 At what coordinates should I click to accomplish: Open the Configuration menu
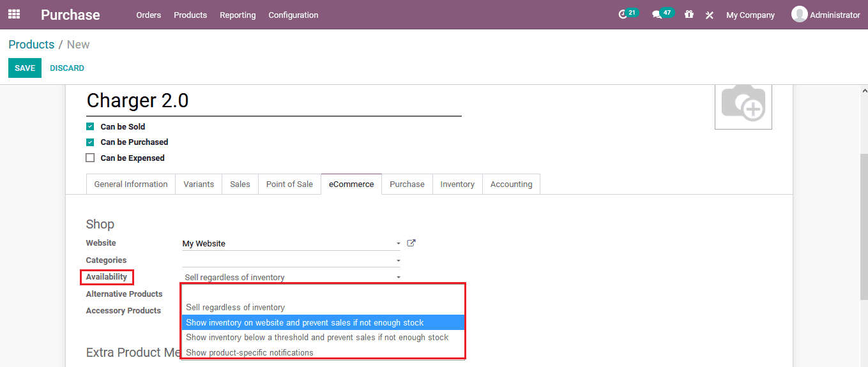click(x=293, y=15)
